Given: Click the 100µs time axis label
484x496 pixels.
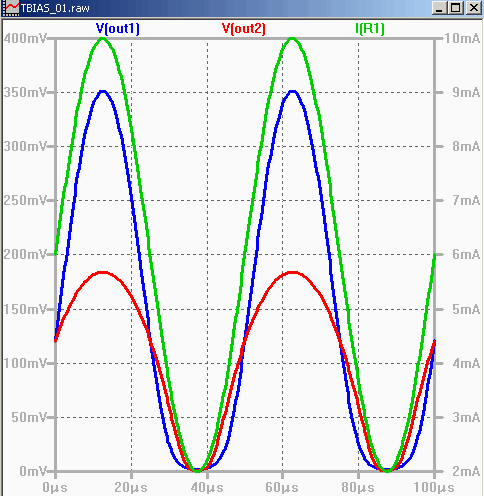Looking at the screenshot, I should tap(434, 488).
